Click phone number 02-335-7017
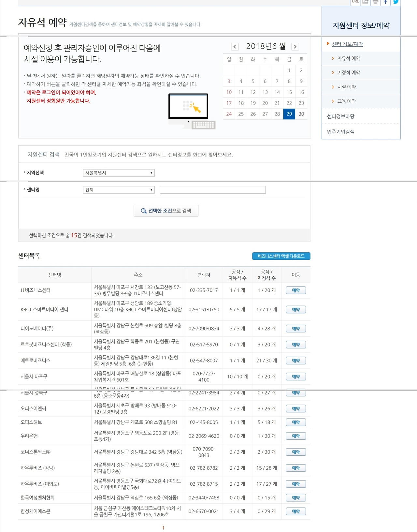 (204, 290)
